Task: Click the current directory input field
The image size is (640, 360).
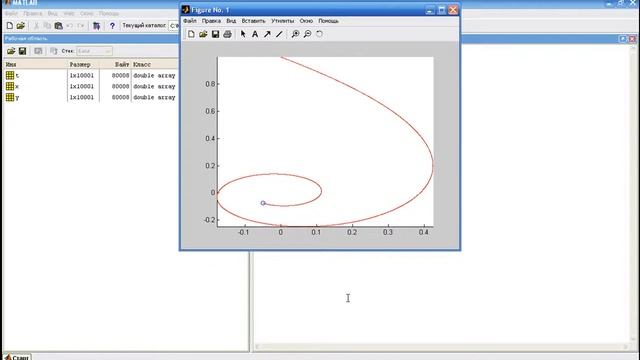Action: 174,26
